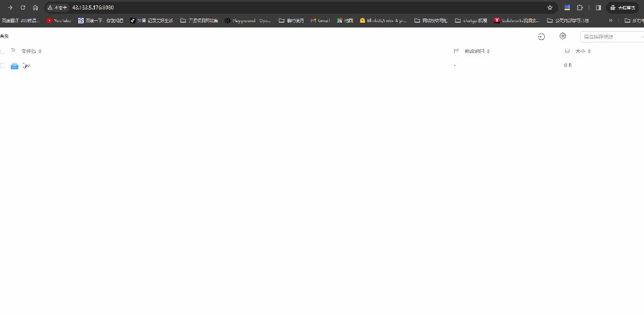Viewport: 644px width, 315px height.
Task: Open the Solidworks video bookmark
Action: point(517,20)
